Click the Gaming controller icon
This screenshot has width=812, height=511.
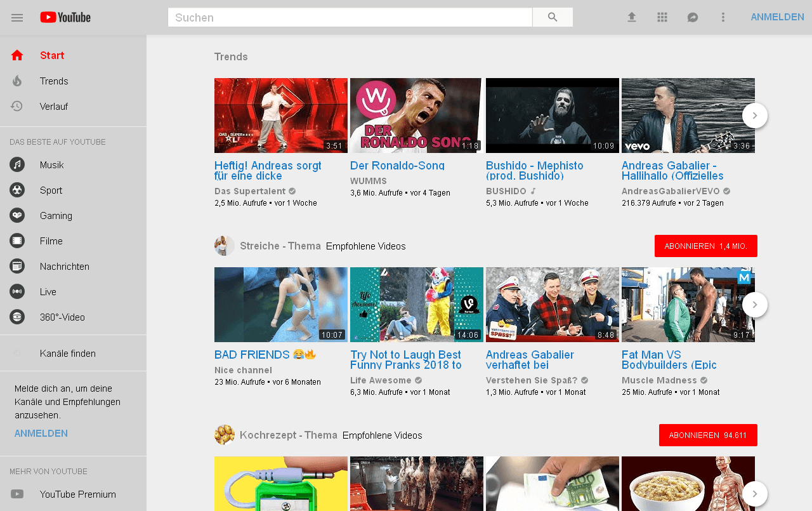[17, 215]
